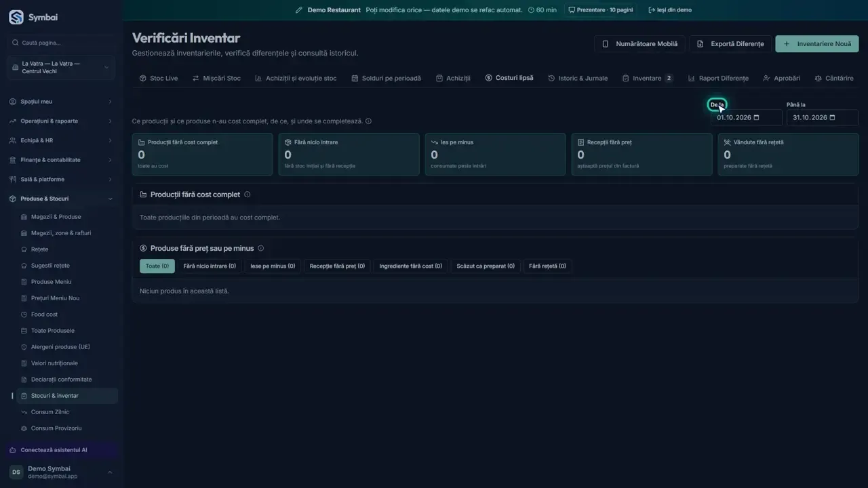The width and height of the screenshot is (868, 488).
Task: Click the Produse Meniu sidebar icon
Action: (24, 282)
